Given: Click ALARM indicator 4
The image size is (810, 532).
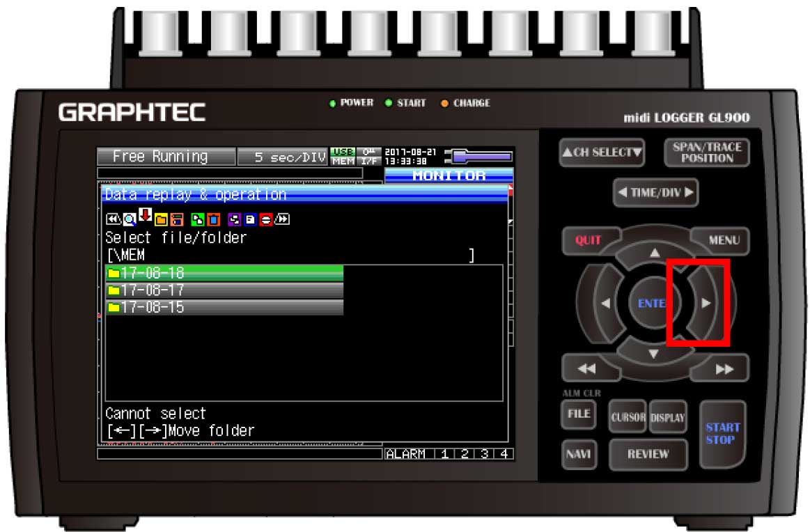Looking at the screenshot, I should tap(504, 454).
